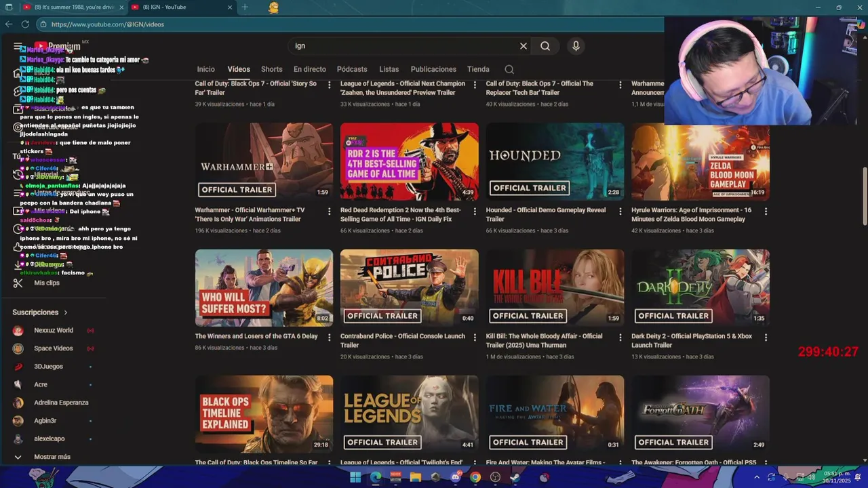868x488 pixels.
Task: Expand the Suscripciones section chevron
Action: [66, 312]
